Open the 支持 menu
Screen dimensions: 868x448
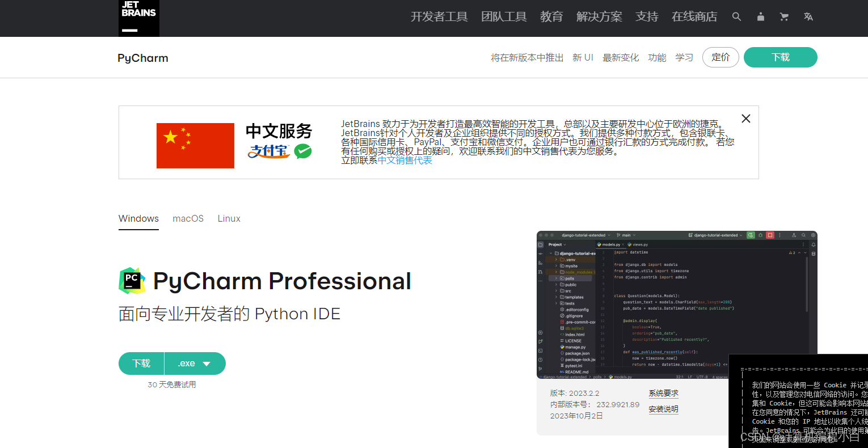pos(647,17)
